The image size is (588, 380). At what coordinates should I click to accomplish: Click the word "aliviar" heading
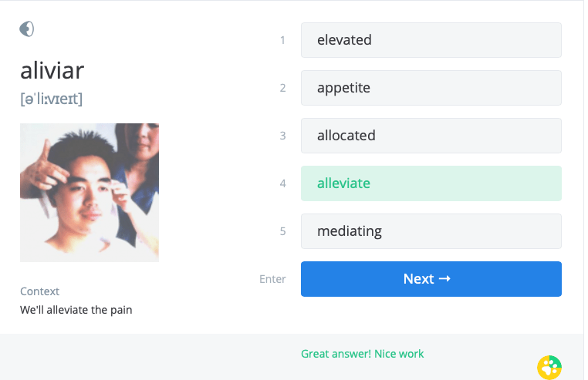[x=52, y=71]
